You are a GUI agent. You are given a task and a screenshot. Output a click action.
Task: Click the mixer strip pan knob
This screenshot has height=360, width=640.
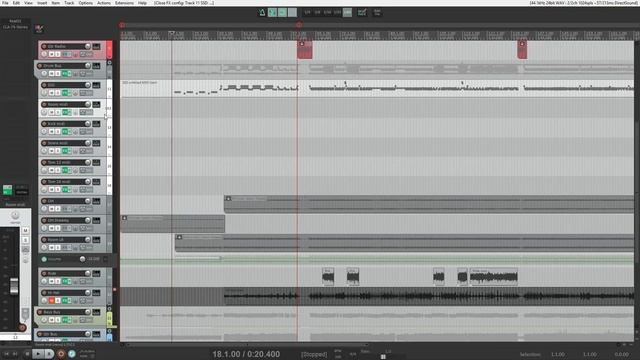coord(15,215)
